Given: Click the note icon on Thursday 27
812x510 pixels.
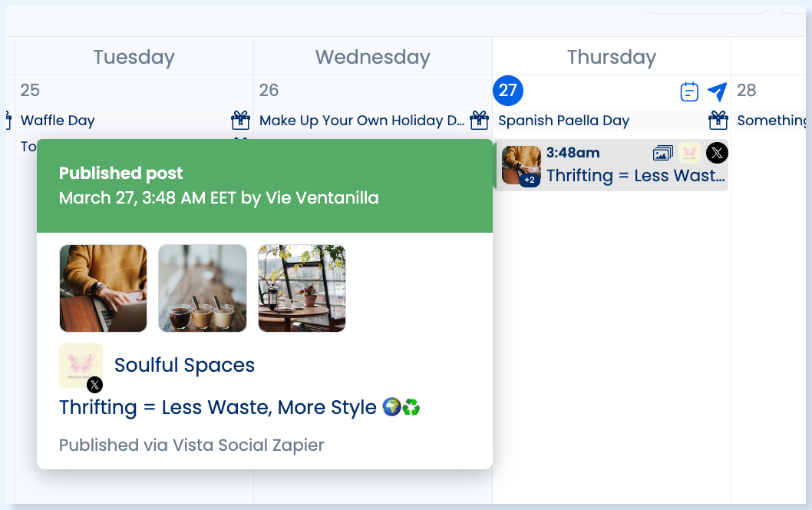Looking at the screenshot, I should [688, 91].
